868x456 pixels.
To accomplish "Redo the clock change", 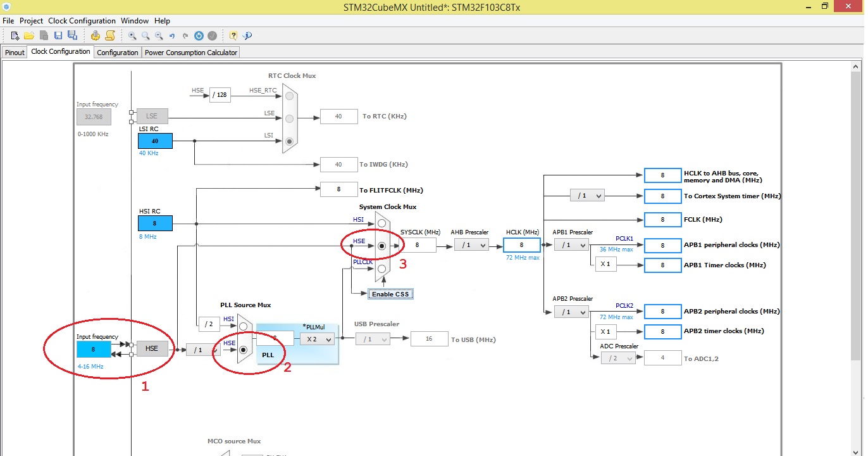I will (185, 36).
